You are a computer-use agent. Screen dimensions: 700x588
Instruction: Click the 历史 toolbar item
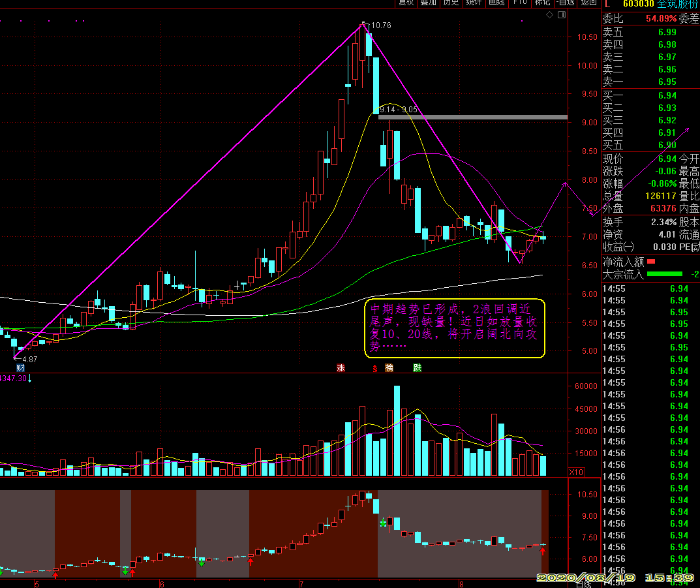[451, 3]
